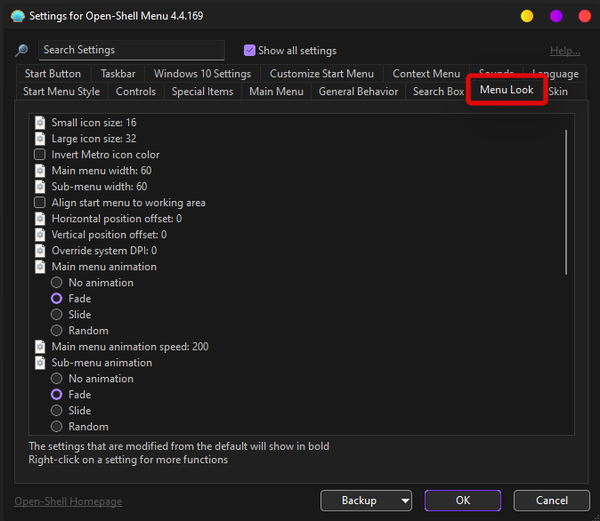
Task: Open the General Behavior tab
Action: point(358,92)
